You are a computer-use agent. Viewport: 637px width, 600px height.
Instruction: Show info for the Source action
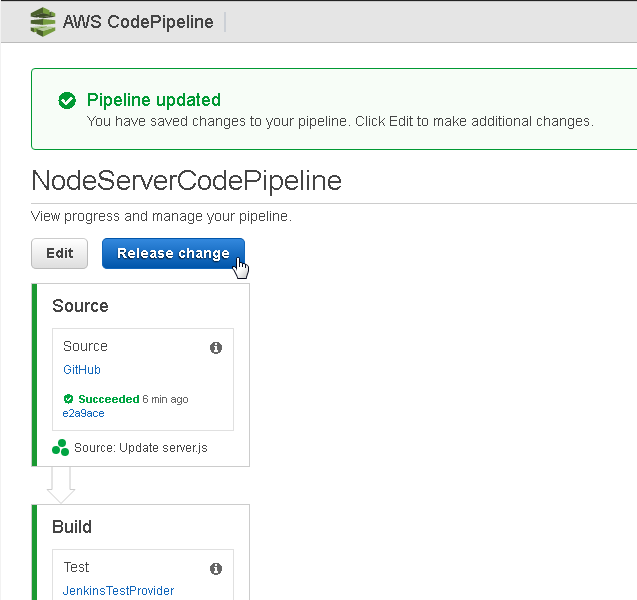(216, 348)
